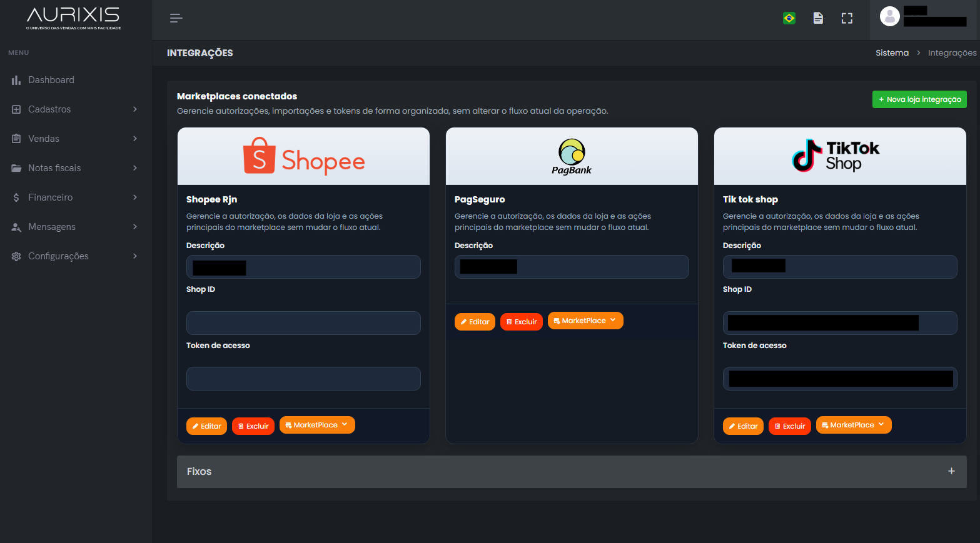Toggle the sidebar hamburger menu icon
This screenshot has height=543, width=980.
pos(176,18)
